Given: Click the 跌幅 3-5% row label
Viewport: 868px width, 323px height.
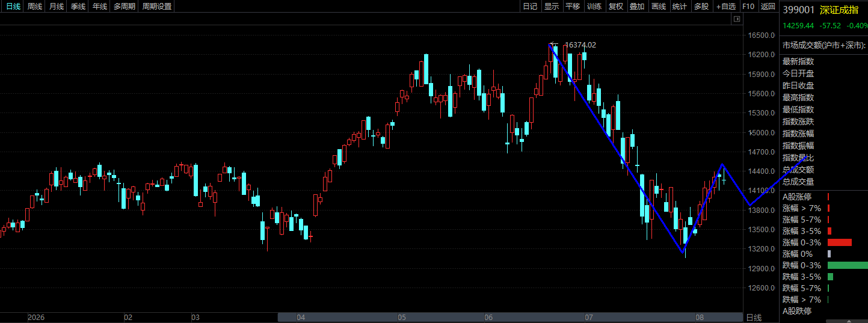Looking at the screenshot, I should 802,277.
